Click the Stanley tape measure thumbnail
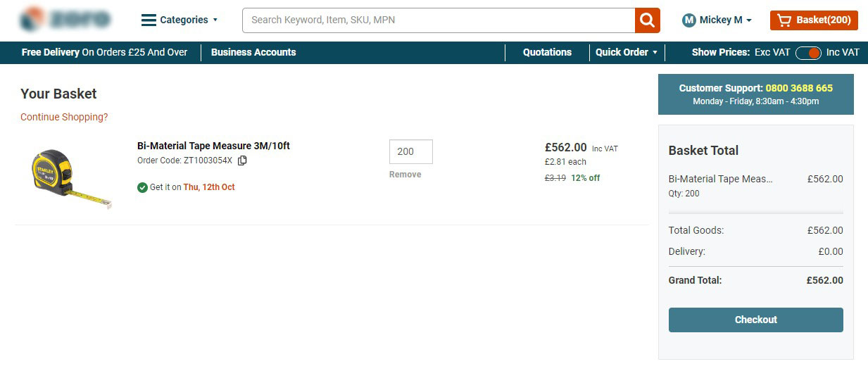The width and height of the screenshot is (868, 371). pyautogui.click(x=72, y=179)
